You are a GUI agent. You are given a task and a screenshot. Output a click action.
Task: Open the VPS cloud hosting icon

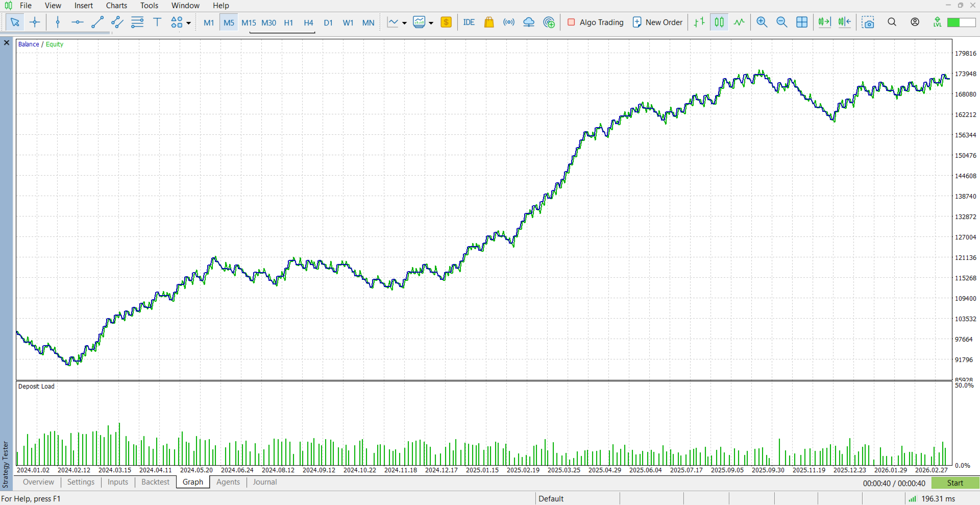(529, 22)
